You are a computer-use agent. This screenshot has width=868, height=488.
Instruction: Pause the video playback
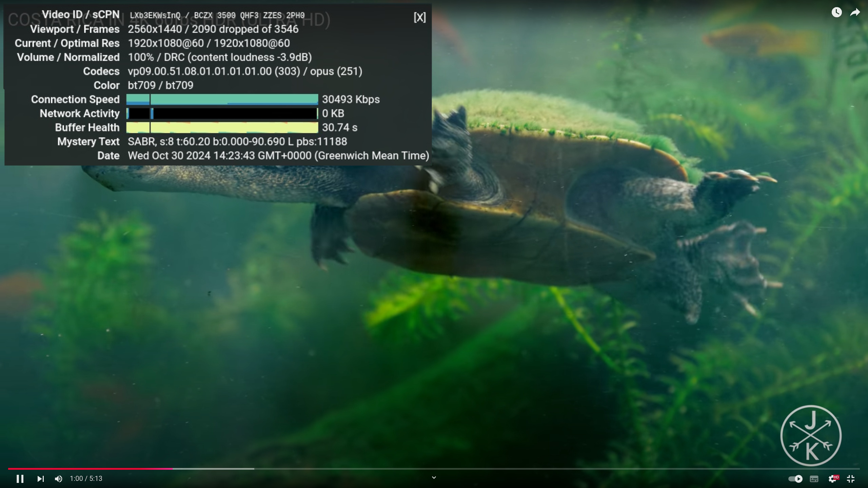click(20, 479)
